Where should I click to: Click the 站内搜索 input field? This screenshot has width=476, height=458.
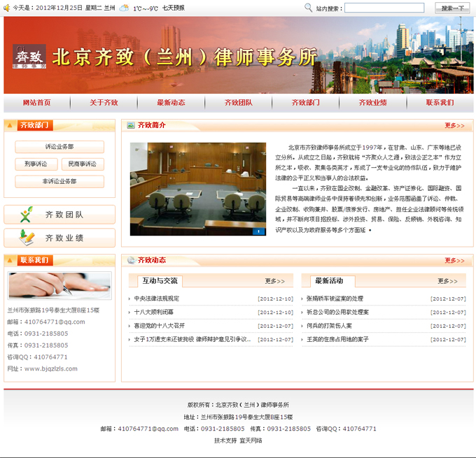(x=384, y=8)
